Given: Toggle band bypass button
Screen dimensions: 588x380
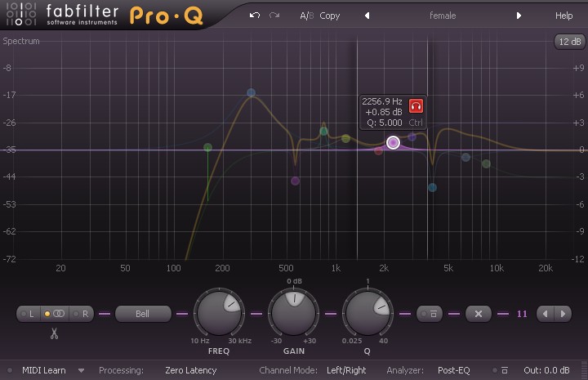Looking at the screenshot, I should (x=430, y=314).
